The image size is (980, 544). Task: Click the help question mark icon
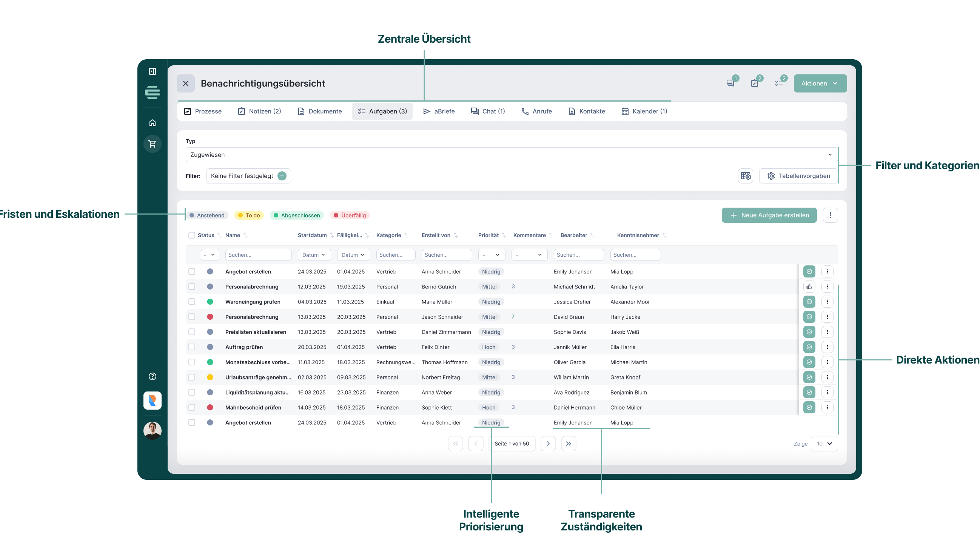pos(153,376)
